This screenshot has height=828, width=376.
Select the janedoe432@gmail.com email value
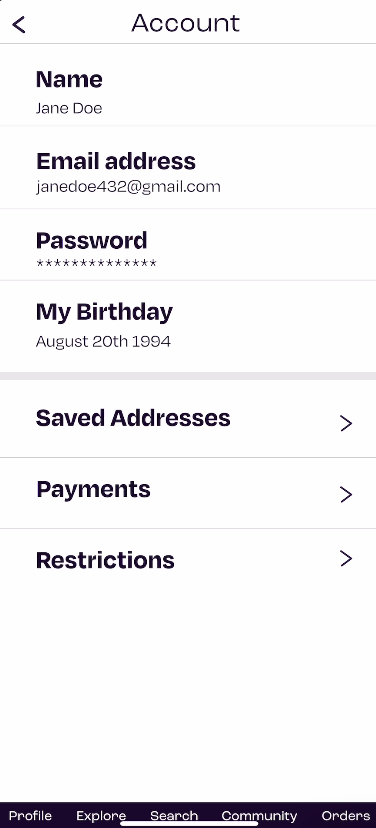pyautogui.click(x=128, y=187)
